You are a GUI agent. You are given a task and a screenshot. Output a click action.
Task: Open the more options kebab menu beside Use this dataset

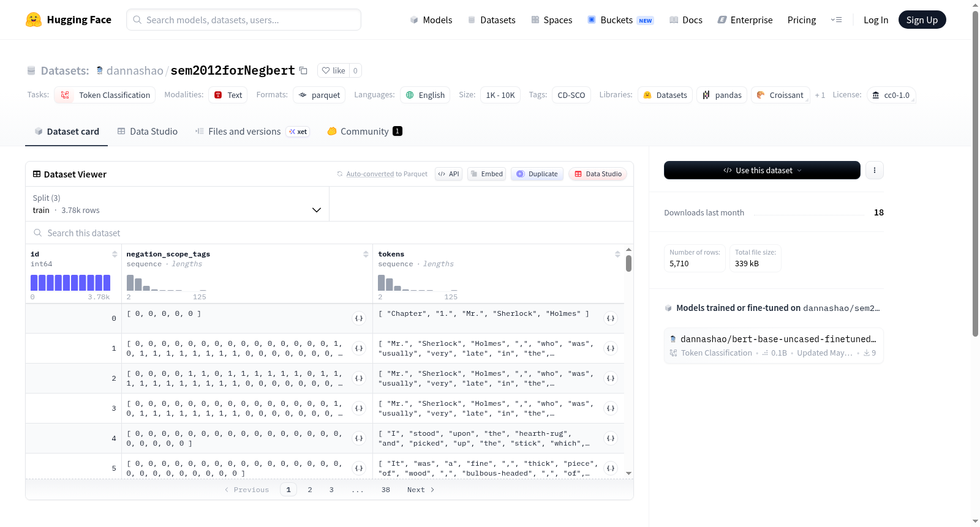pyautogui.click(x=875, y=170)
